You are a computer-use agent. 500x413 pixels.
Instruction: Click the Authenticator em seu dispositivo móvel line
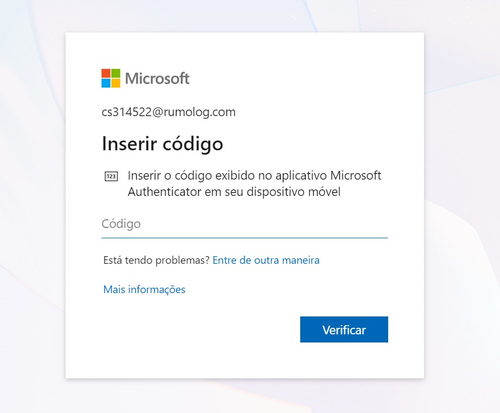click(234, 192)
